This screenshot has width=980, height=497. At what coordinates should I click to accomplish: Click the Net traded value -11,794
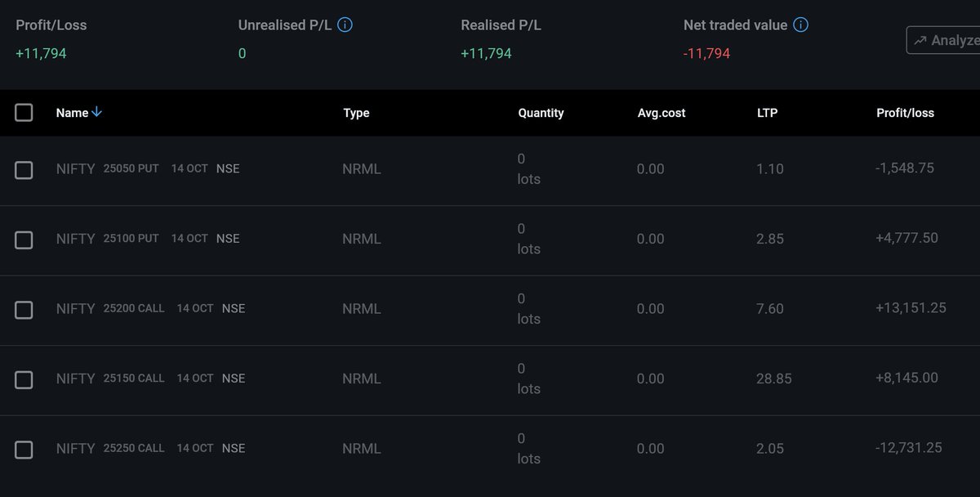pyautogui.click(x=707, y=54)
